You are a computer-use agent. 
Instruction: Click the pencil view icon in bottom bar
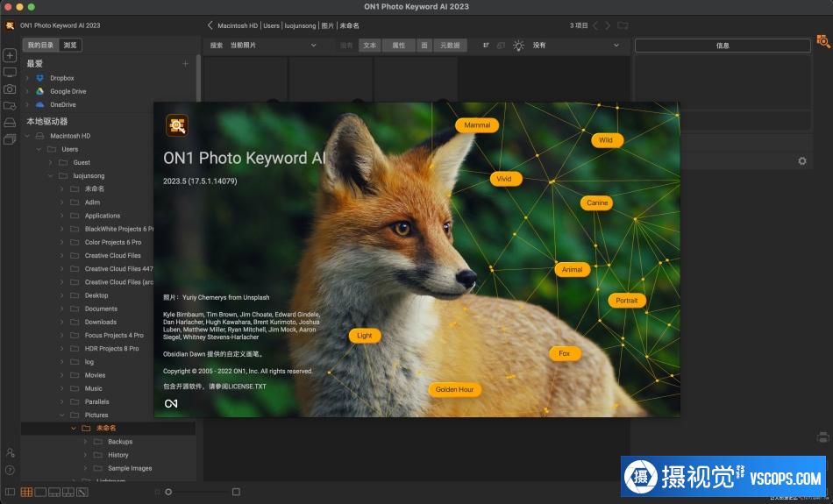82,493
